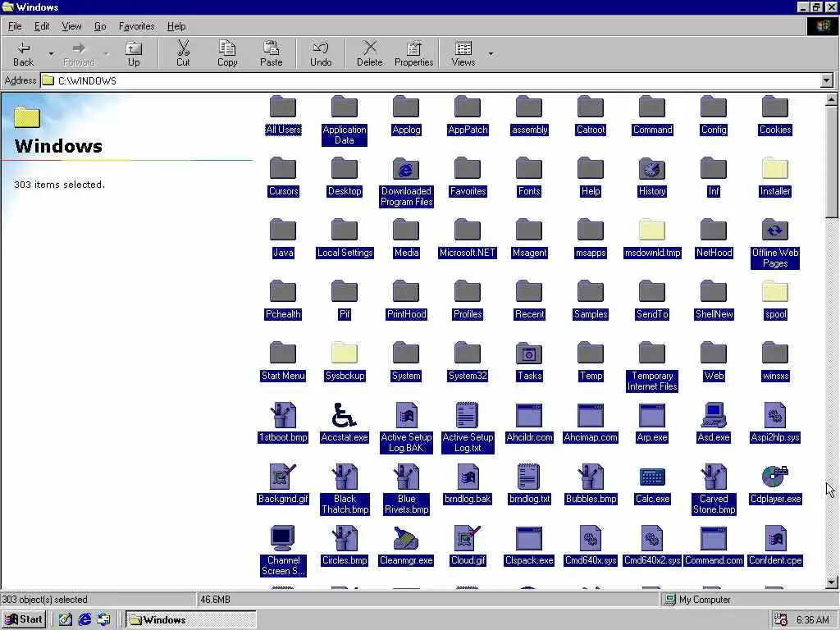Click the vertical scrollbar thumb
The image size is (840, 630).
point(832,162)
